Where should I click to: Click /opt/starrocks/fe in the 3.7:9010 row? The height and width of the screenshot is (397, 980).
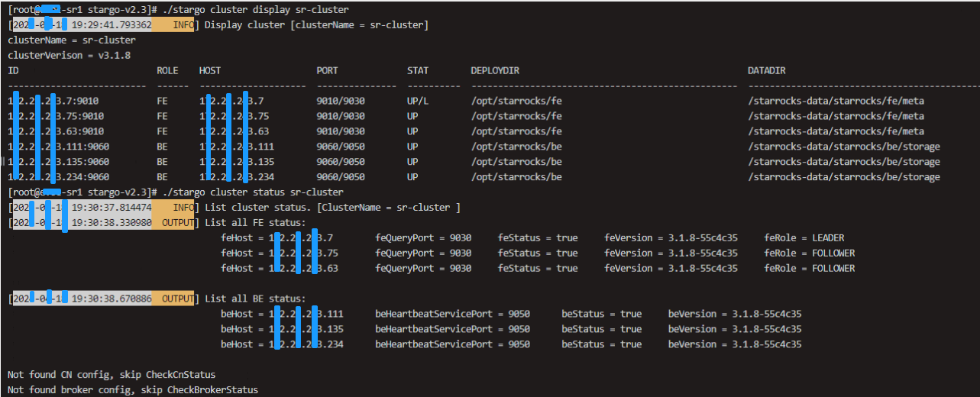click(516, 101)
